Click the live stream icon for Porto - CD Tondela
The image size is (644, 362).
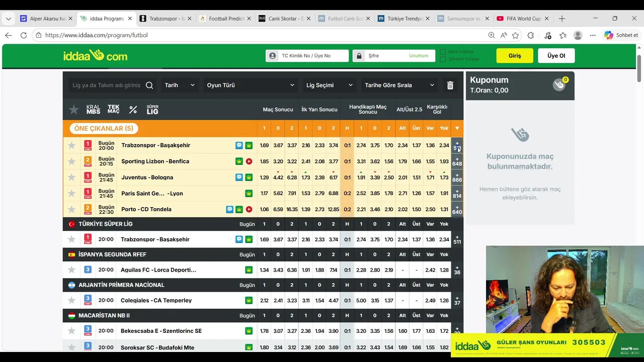click(x=249, y=209)
